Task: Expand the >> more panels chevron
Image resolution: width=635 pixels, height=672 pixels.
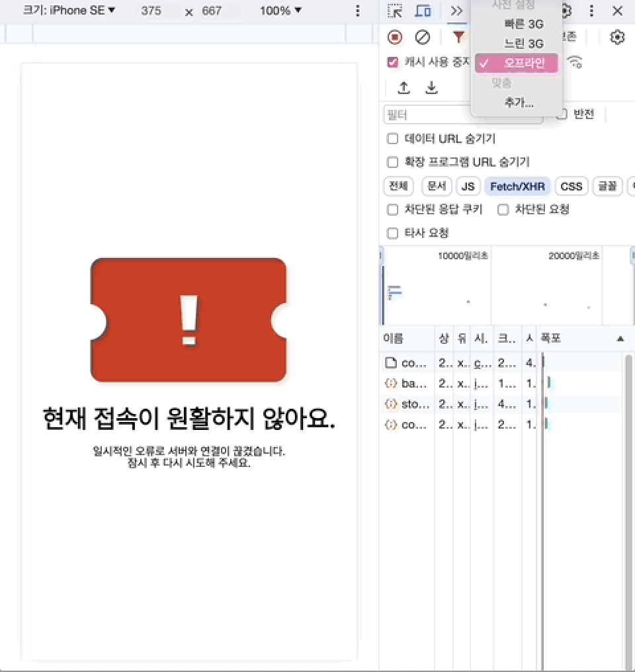Action: click(456, 11)
